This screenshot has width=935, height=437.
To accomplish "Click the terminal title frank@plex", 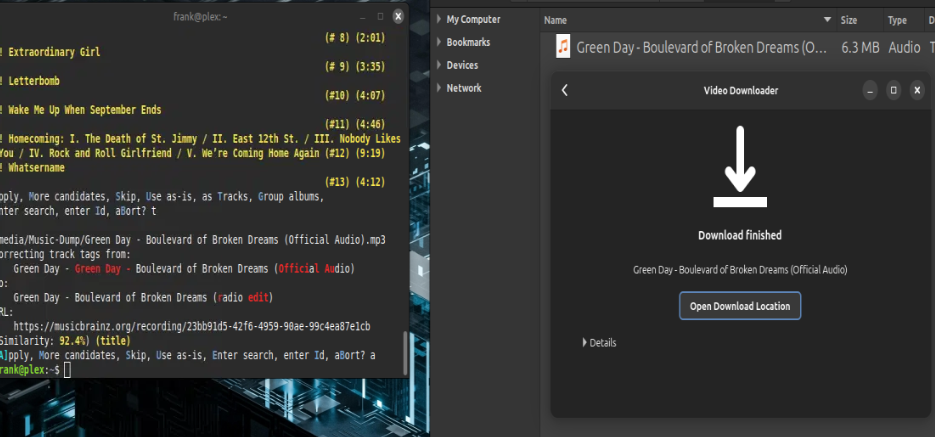I will 200,17.
